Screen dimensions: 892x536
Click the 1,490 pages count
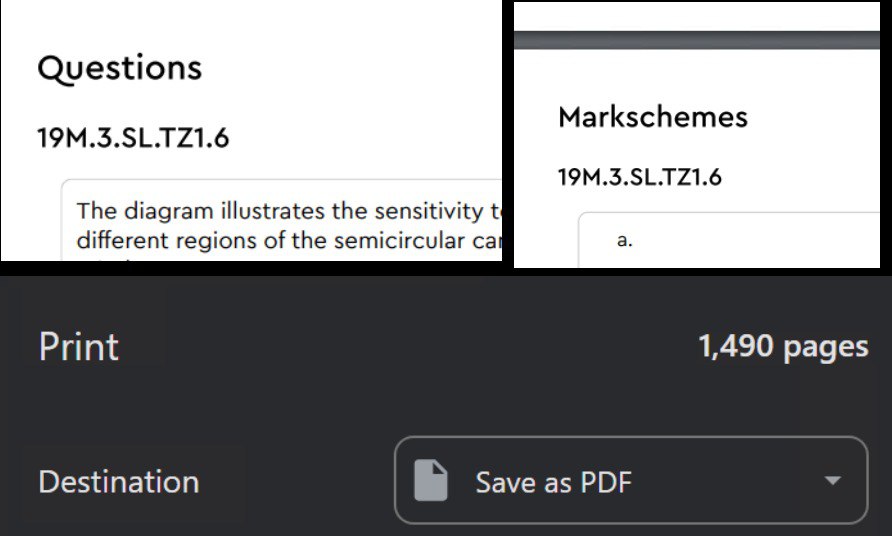pyautogui.click(x=782, y=347)
